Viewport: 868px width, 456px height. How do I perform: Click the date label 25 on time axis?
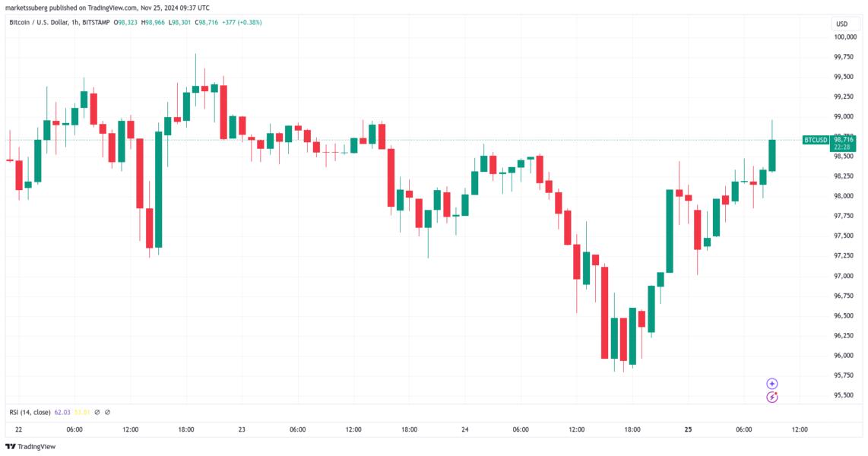[687, 429]
